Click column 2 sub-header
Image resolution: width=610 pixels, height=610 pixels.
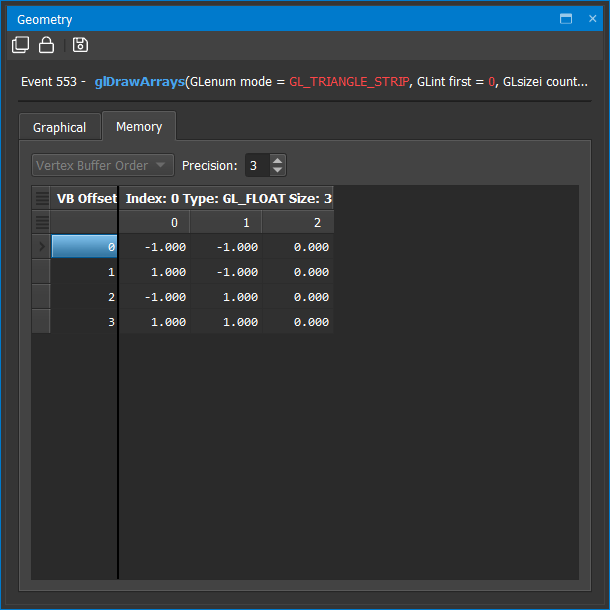coord(298,222)
